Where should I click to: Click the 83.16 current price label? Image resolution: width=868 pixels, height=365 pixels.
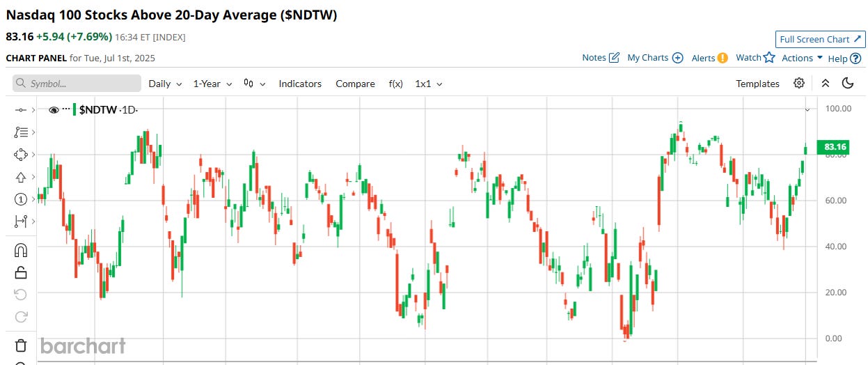(835, 146)
